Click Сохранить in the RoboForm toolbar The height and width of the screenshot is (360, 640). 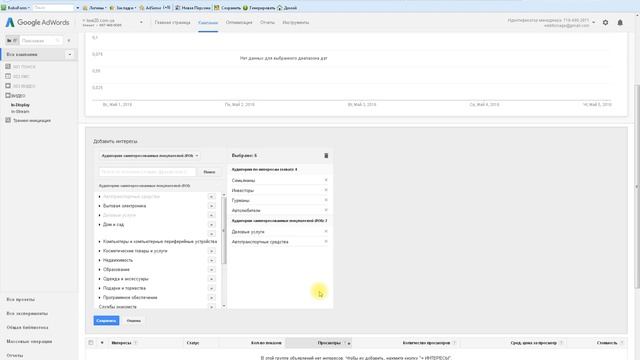click(228, 8)
